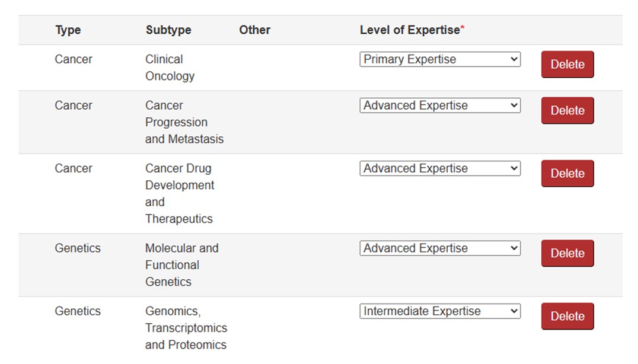
Task: Remove the Genomics, Transcriptomics and Proteomics row
Action: point(567,317)
